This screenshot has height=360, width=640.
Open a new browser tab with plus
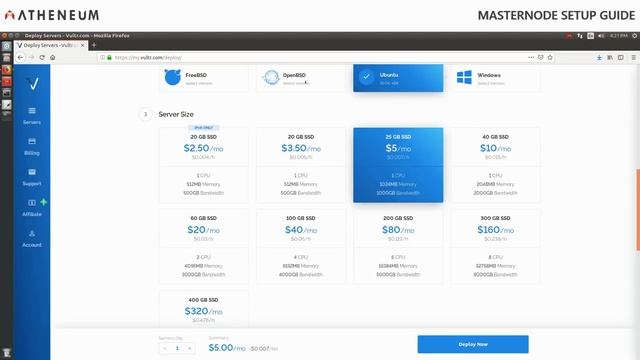pyautogui.click(x=94, y=45)
